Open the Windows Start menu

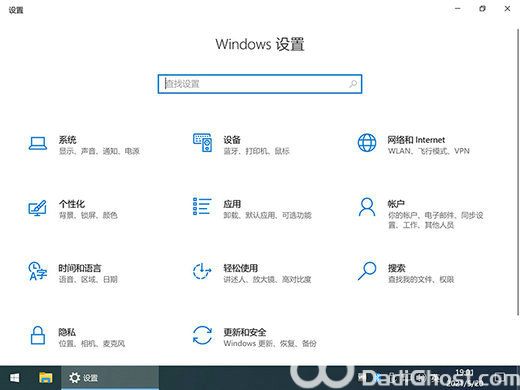pyautogui.click(x=14, y=378)
